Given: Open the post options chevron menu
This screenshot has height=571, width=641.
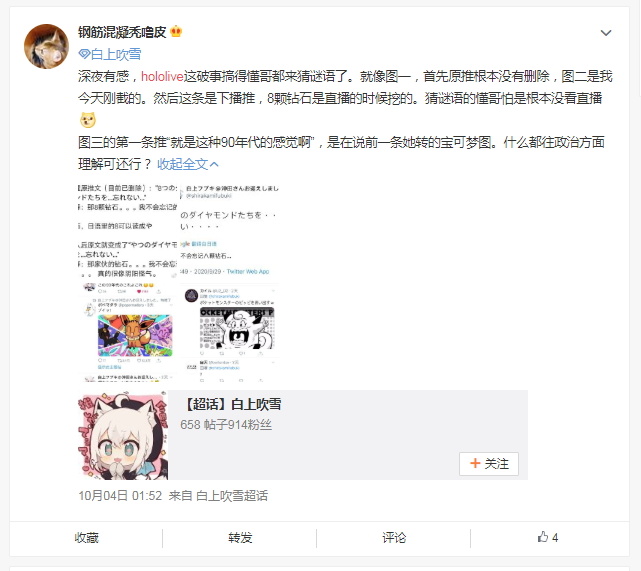Looking at the screenshot, I should click(x=606, y=33).
